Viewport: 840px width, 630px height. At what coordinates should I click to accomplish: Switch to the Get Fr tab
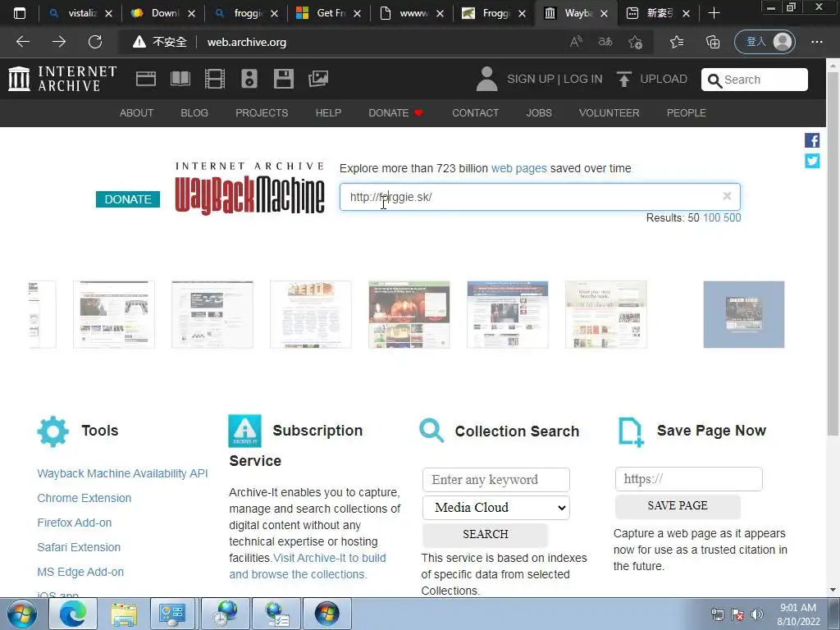pyautogui.click(x=329, y=13)
